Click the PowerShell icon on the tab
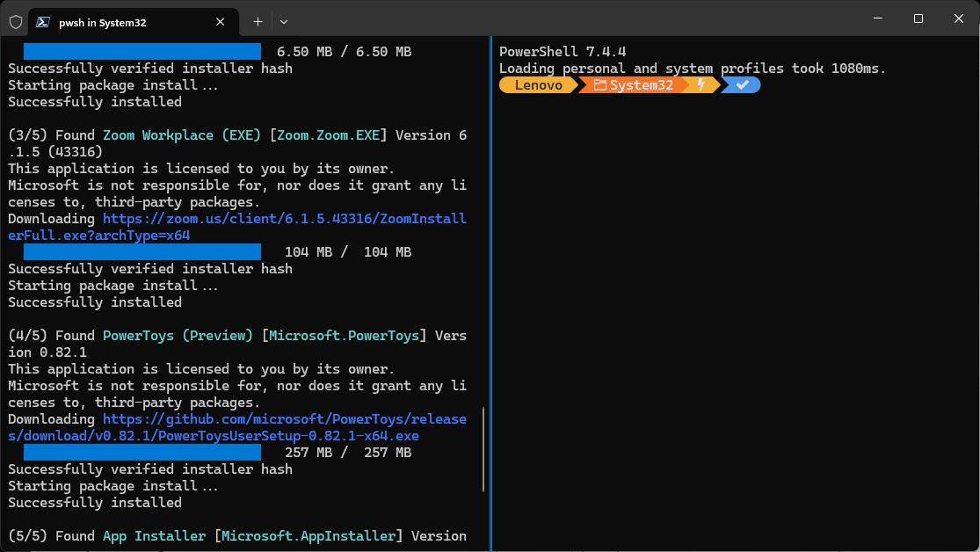Image resolution: width=980 pixels, height=552 pixels. coord(43,22)
